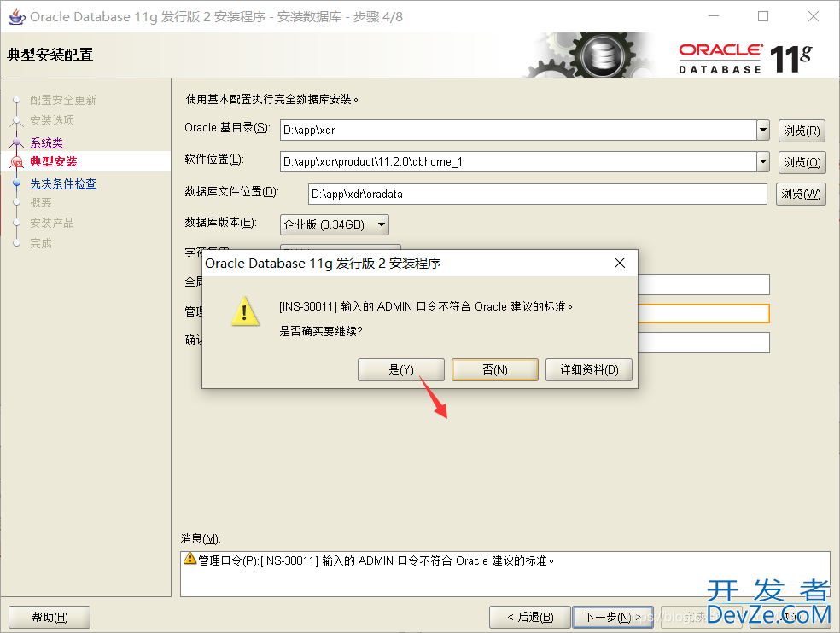Open the database edition 企业版 dropdown

(335, 224)
